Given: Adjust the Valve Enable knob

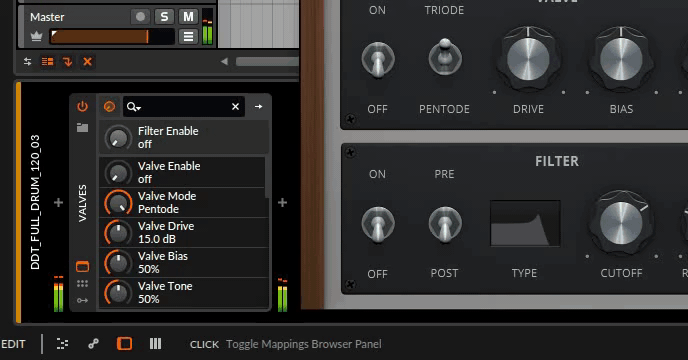Looking at the screenshot, I should tap(118, 173).
